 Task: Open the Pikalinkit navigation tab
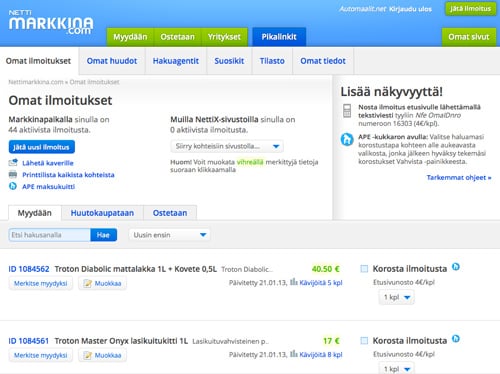click(279, 37)
